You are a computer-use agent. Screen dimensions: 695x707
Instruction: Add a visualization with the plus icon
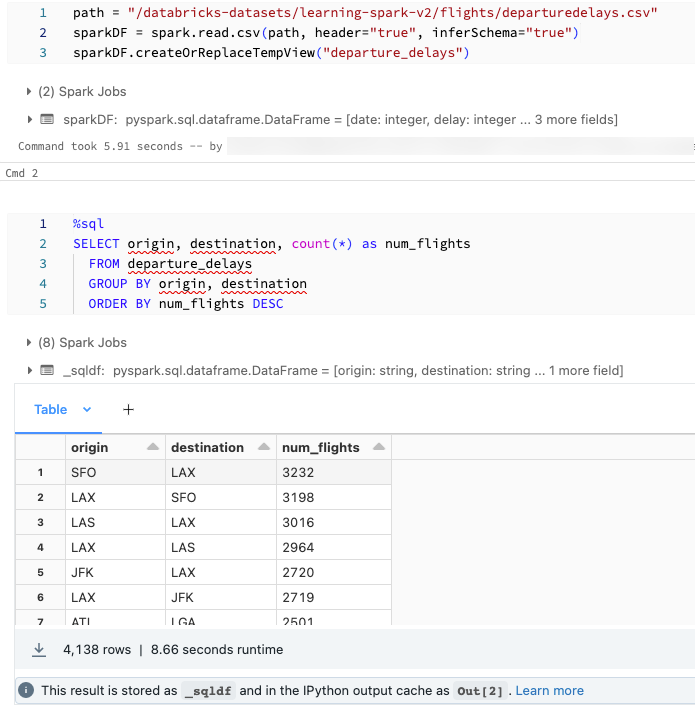click(x=128, y=409)
